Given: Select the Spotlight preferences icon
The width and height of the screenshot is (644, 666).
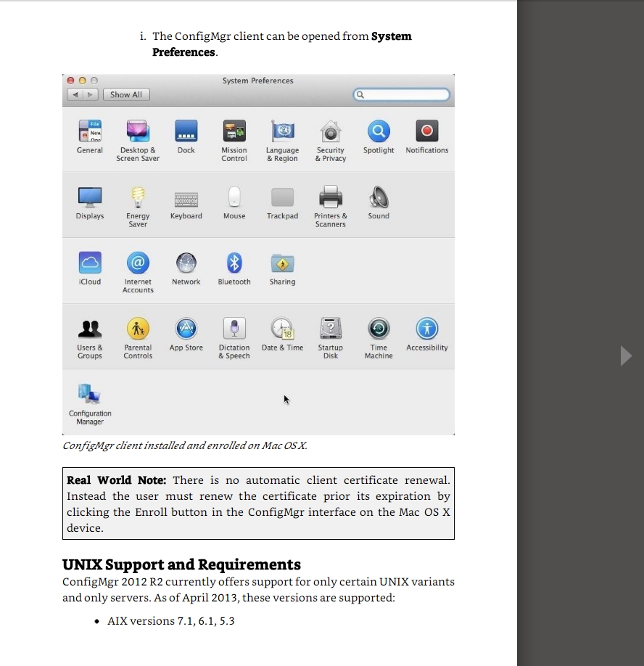Looking at the screenshot, I should coord(379,131).
